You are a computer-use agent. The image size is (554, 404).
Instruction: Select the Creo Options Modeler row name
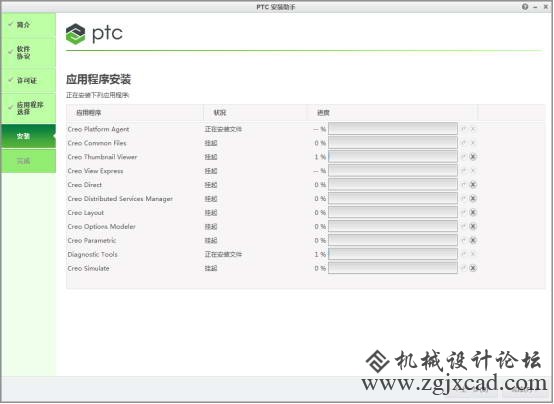101,227
